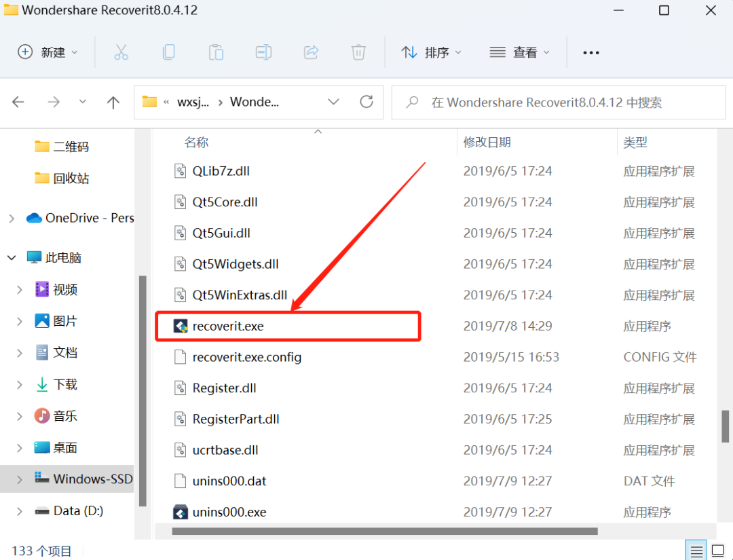Collapse the 此电脑 tree node
This screenshot has height=560, width=733.
[12, 257]
